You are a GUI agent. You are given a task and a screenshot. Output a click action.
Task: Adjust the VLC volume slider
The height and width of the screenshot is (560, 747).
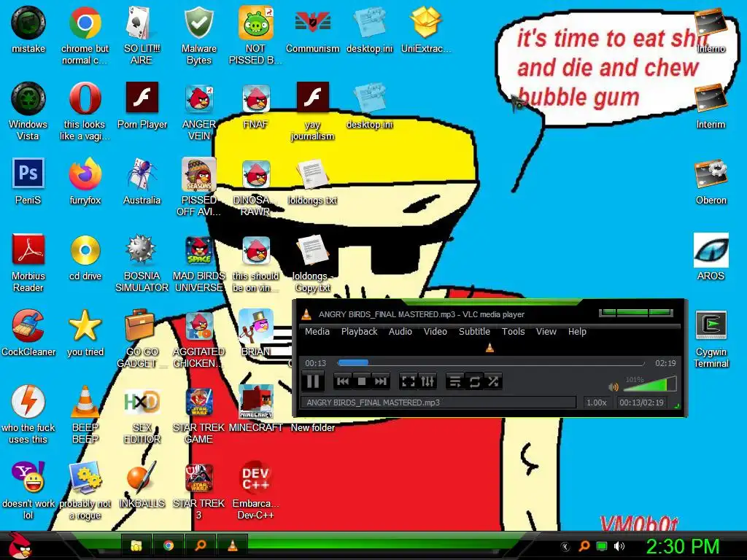click(650, 384)
